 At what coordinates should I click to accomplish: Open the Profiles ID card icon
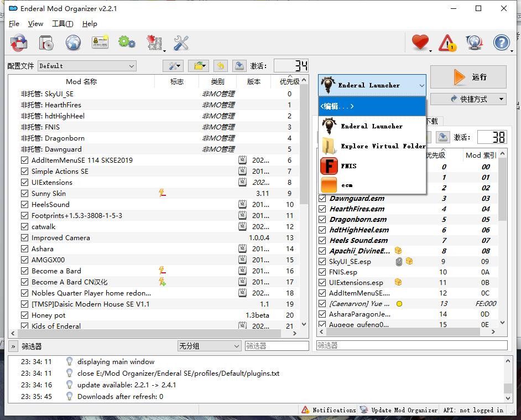click(x=100, y=43)
